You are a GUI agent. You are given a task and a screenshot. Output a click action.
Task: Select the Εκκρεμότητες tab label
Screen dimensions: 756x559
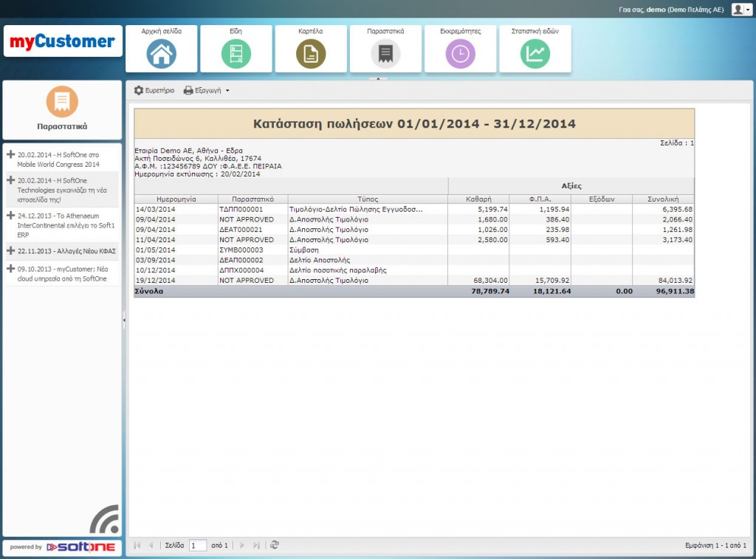click(461, 31)
